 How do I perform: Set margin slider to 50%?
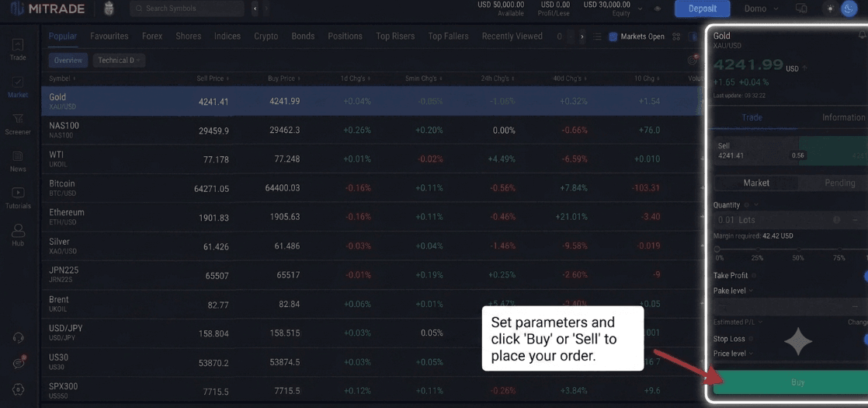click(797, 250)
